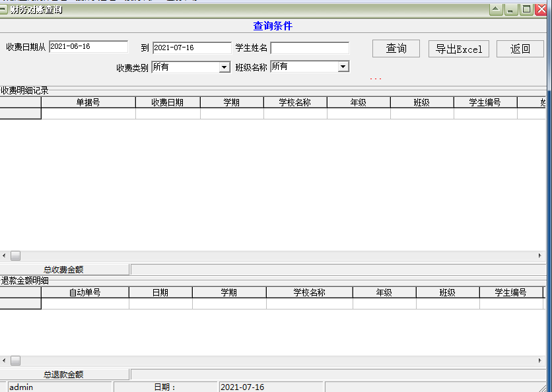
Task: Select the 自动单号 column header in the 退款金额明细 table
Action: (85, 292)
